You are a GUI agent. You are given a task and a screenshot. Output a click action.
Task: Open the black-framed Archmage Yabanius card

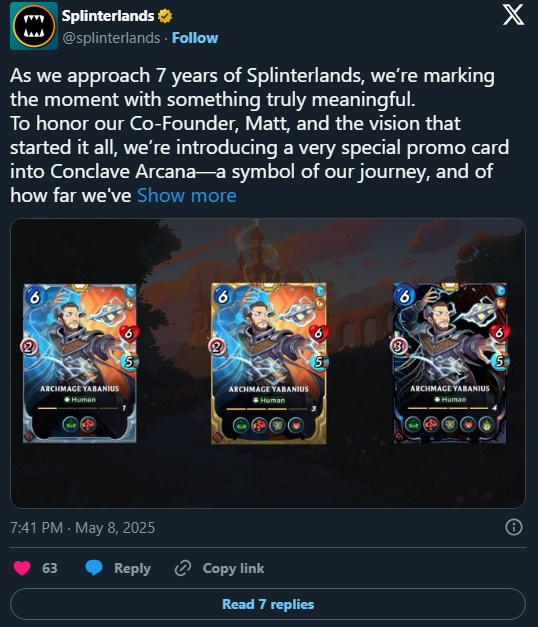pyautogui.click(x=450, y=363)
